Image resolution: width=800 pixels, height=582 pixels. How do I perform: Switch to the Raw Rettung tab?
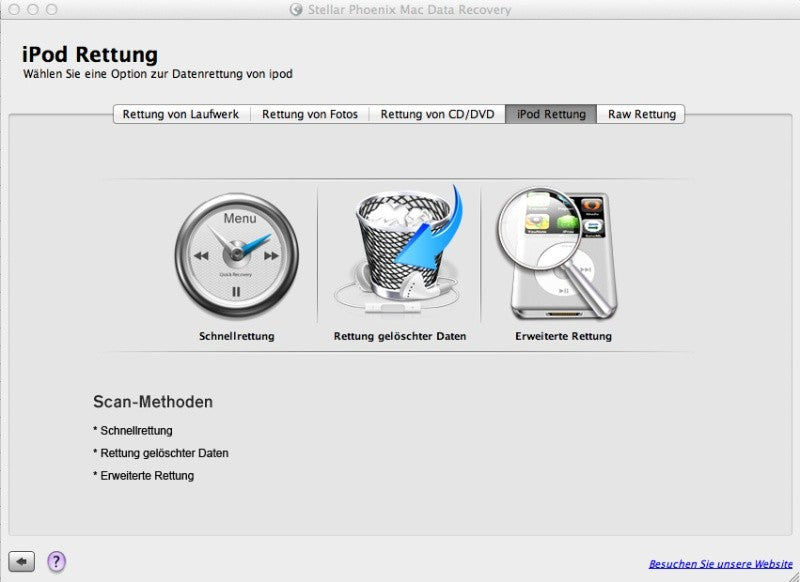pos(641,114)
